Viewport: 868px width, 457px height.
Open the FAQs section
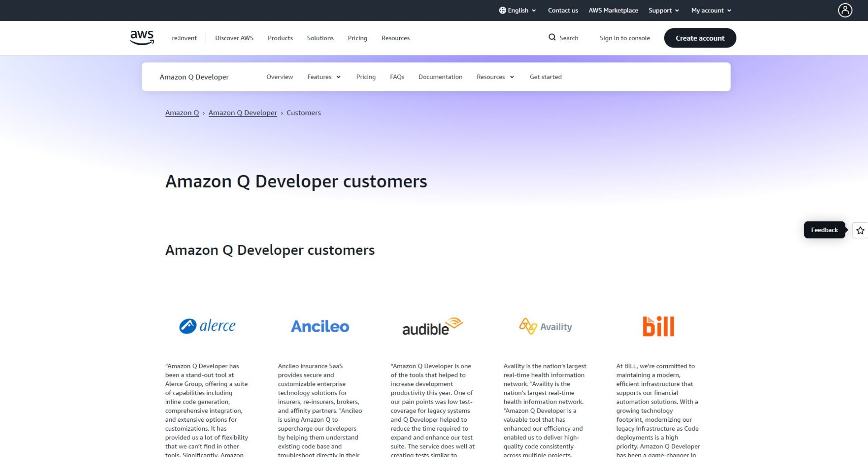pos(397,77)
